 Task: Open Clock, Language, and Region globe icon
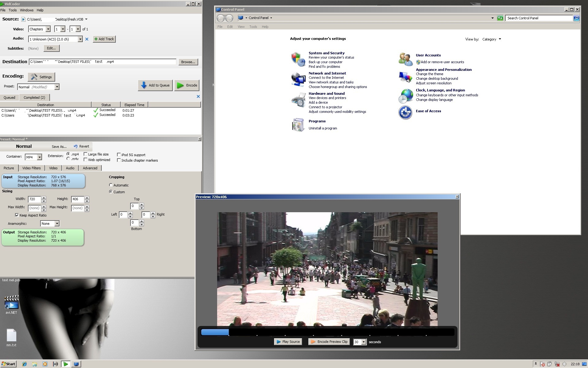click(405, 96)
